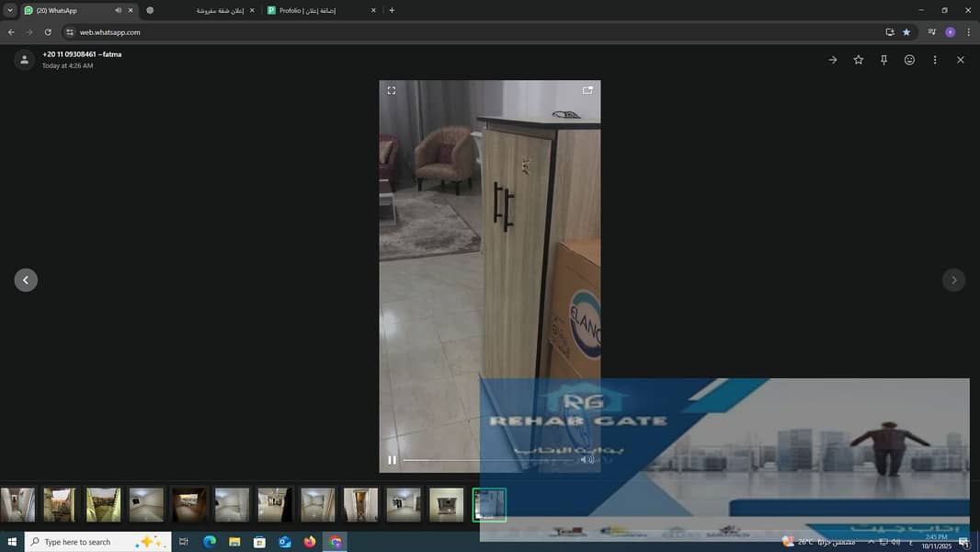The image size is (980, 552).
Task: Open Chrome's three-dot menu
Action: tap(968, 32)
